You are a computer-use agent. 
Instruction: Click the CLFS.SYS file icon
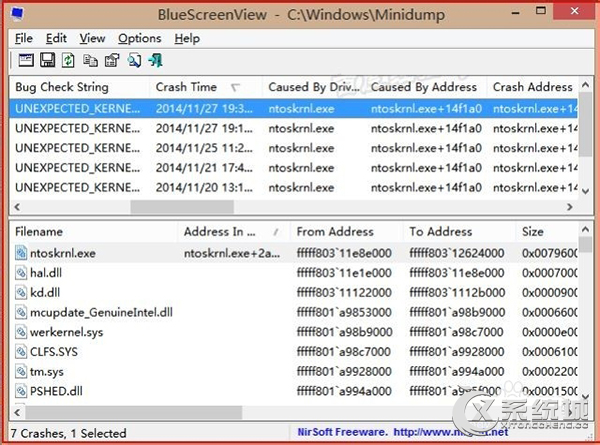point(21,352)
